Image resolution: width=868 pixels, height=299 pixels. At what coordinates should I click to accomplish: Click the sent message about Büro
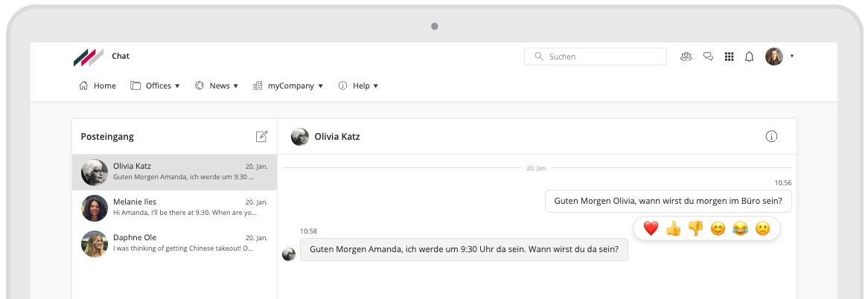pyautogui.click(x=668, y=201)
